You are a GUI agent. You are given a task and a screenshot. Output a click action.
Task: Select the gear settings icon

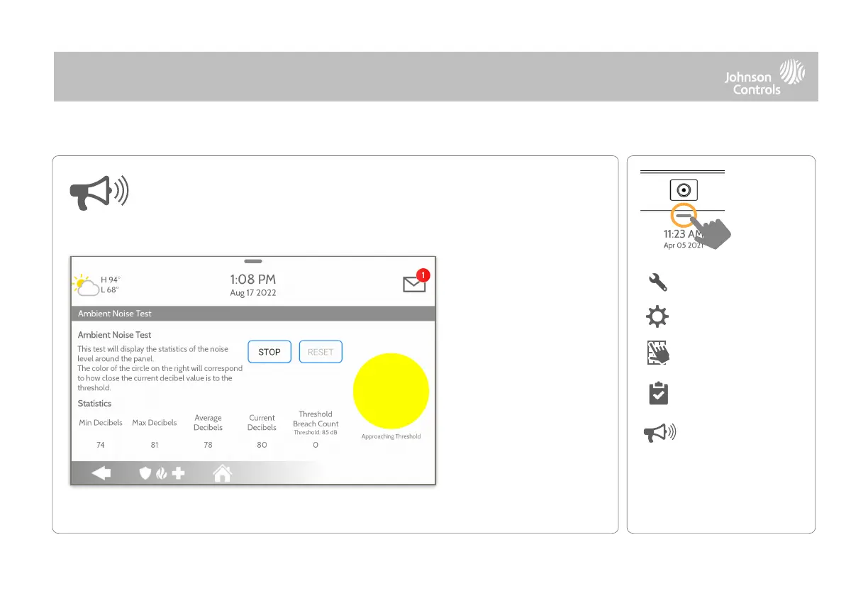(658, 317)
